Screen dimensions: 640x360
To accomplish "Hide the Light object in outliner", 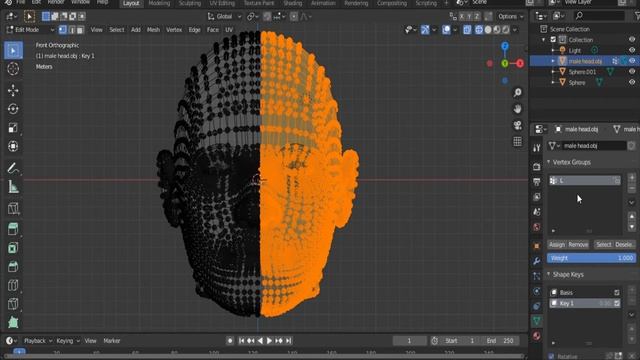I will pyautogui.click(x=632, y=50).
